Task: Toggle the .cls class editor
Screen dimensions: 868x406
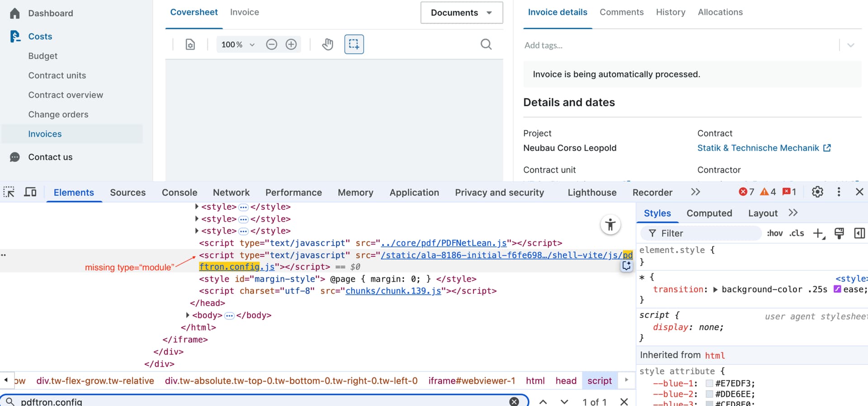Action: point(797,233)
